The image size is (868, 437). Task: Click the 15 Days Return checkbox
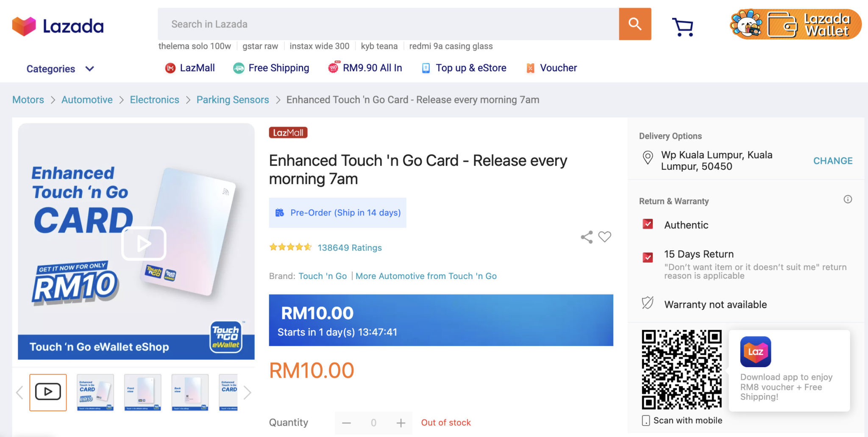tap(648, 257)
